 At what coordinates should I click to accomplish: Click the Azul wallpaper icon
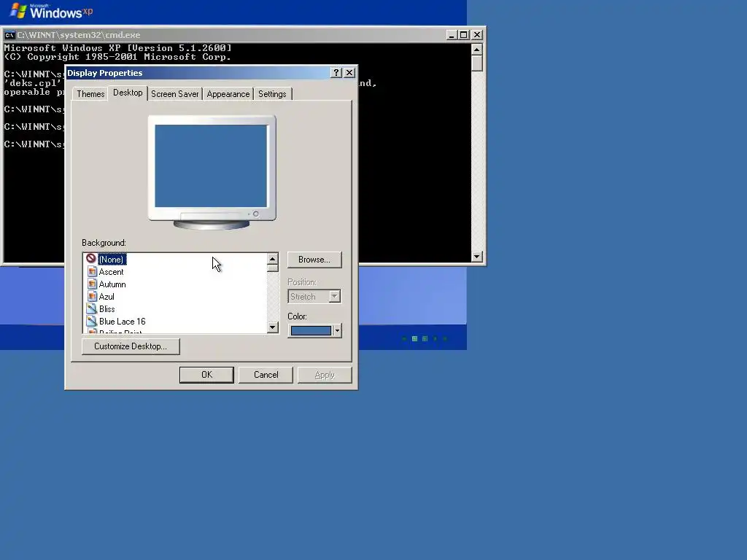(92, 296)
